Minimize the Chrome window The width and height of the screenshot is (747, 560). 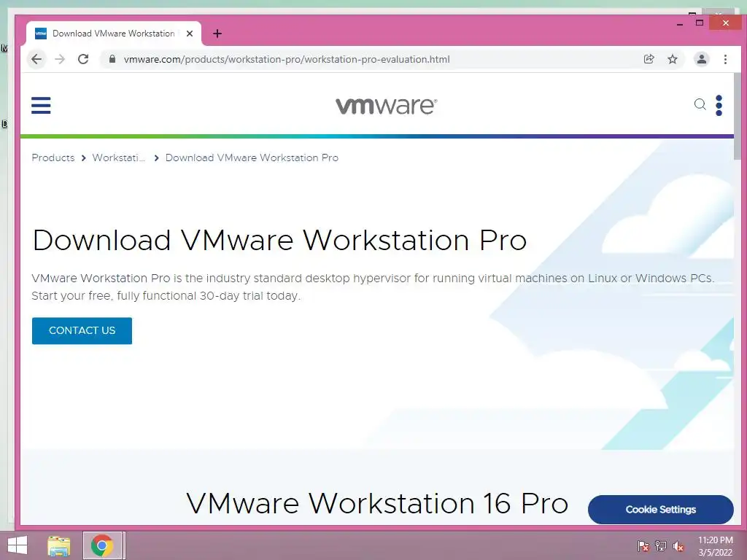[679, 23]
